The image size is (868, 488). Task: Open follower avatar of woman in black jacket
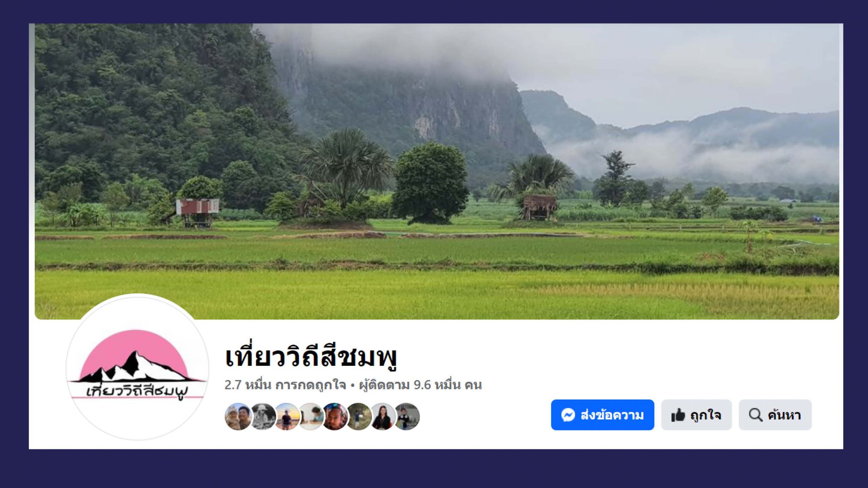coord(383,416)
